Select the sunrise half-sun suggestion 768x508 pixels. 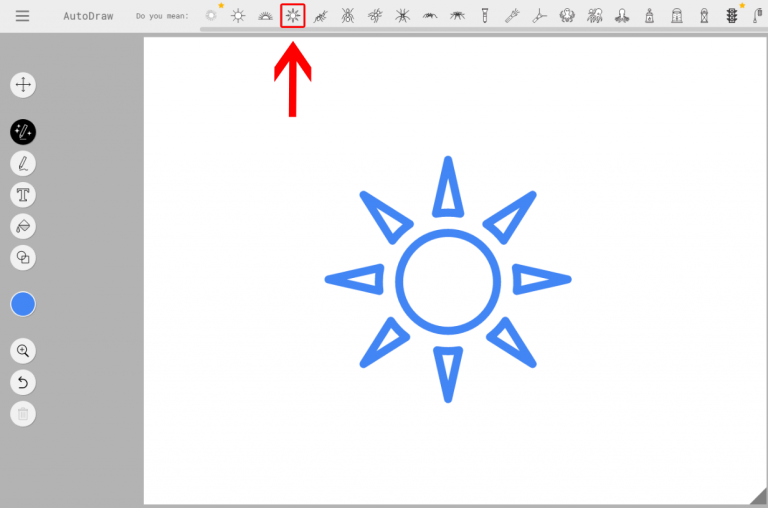[265, 15]
